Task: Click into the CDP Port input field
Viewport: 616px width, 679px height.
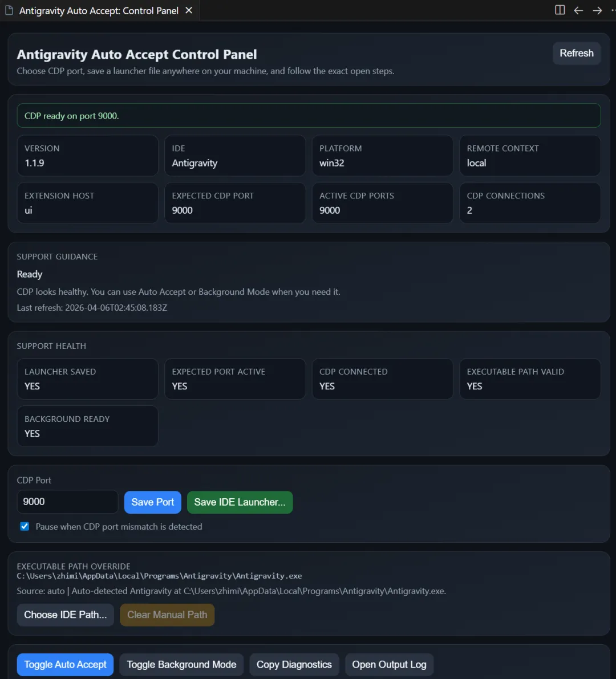Action: click(67, 502)
